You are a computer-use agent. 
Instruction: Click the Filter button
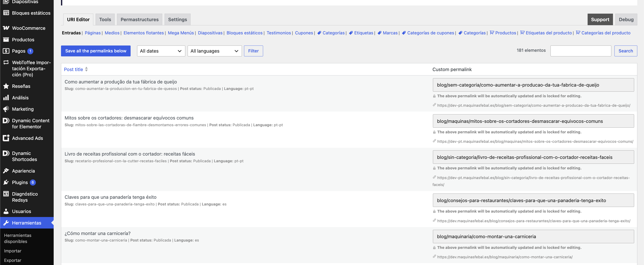pos(253,51)
